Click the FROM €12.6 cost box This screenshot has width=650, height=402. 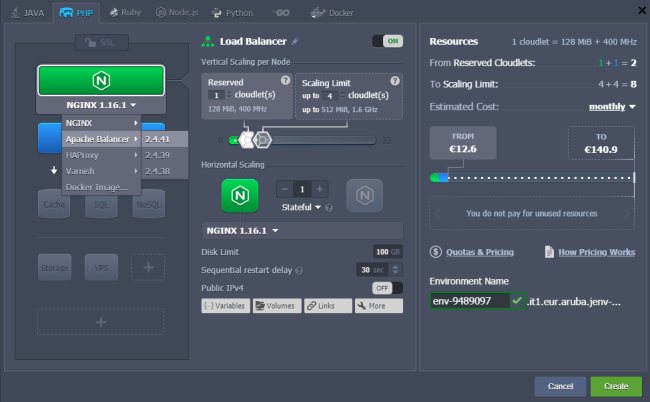click(x=463, y=143)
